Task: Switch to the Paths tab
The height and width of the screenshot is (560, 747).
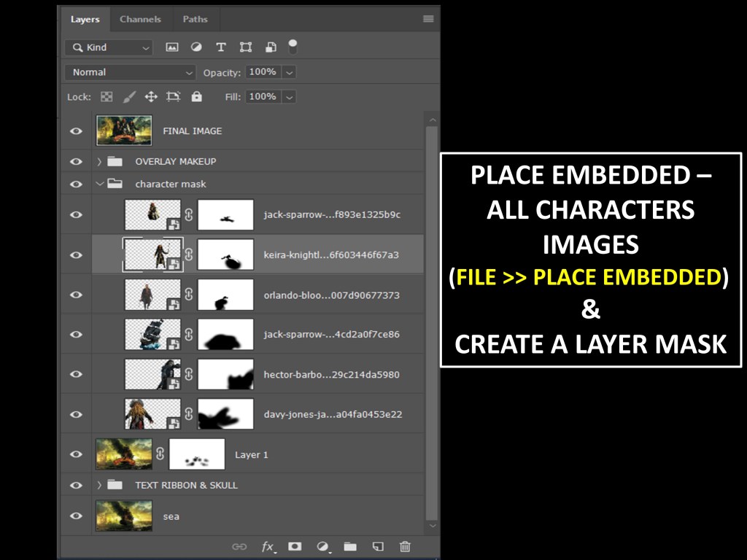Action: pos(195,19)
